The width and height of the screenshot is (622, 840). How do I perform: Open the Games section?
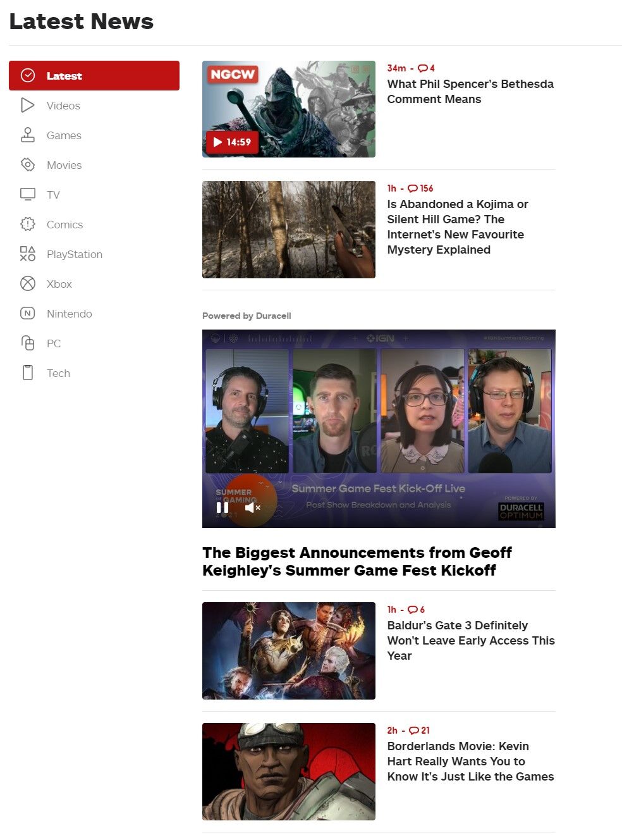click(64, 135)
